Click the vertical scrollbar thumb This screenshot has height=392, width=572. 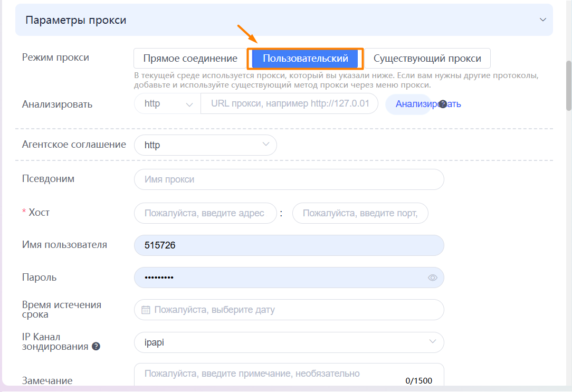pyautogui.click(x=569, y=85)
